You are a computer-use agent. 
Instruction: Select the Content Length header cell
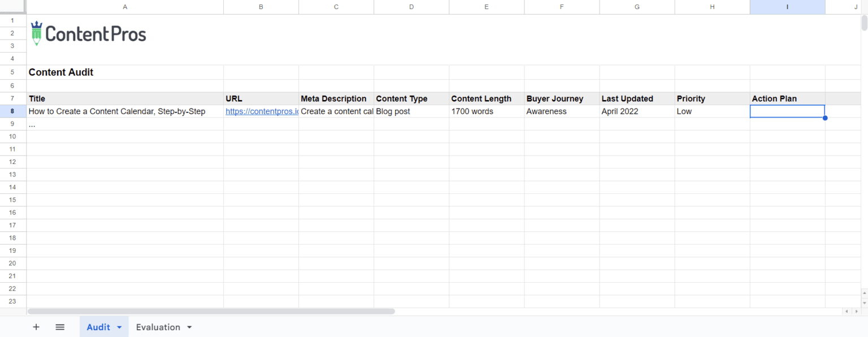[x=487, y=98]
